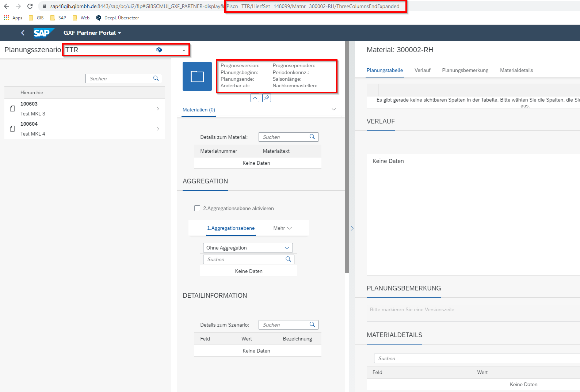Click search icon in Hierarchie search field
The width and height of the screenshot is (580, 392).
pyautogui.click(x=156, y=79)
